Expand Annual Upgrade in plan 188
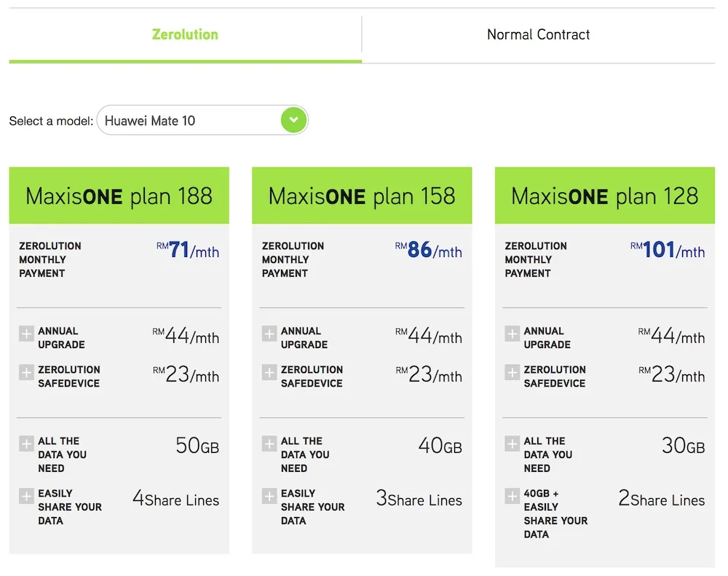 [x=26, y=334]
